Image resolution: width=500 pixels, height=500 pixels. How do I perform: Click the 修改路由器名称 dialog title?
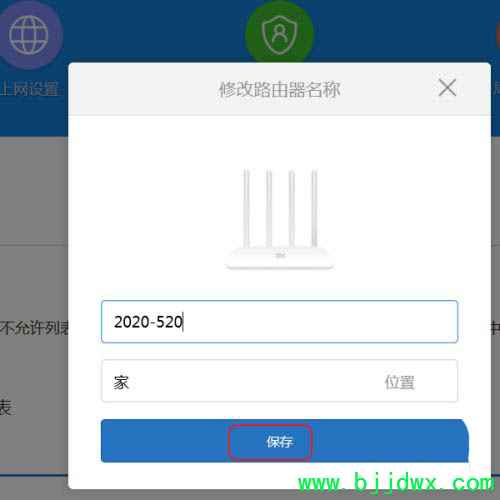(279, 89)
